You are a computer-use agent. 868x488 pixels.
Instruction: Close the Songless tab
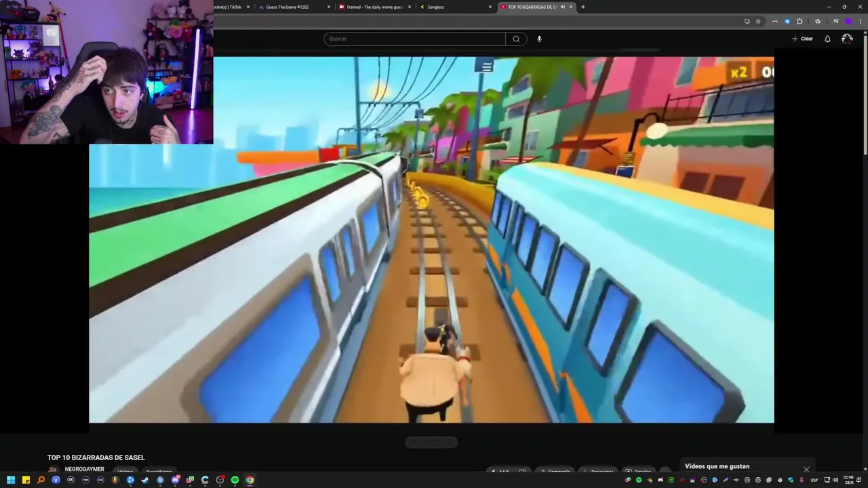point(490,7)
